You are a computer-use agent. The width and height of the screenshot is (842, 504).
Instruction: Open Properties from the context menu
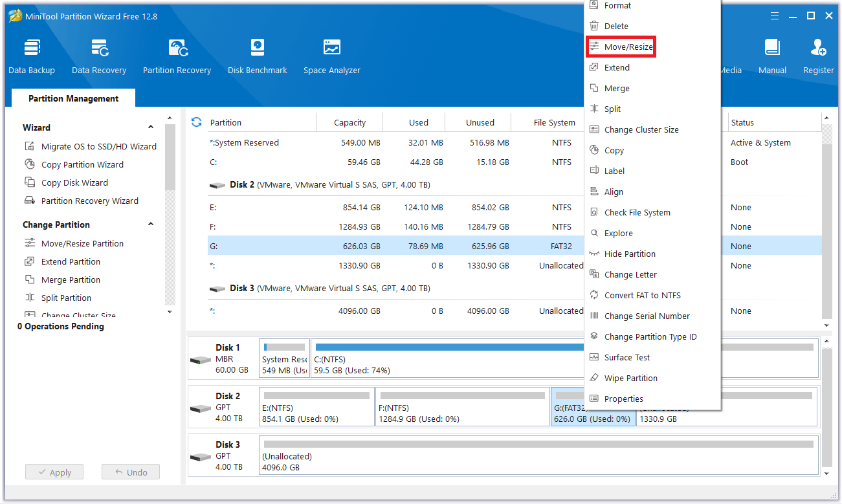(652, 399)
